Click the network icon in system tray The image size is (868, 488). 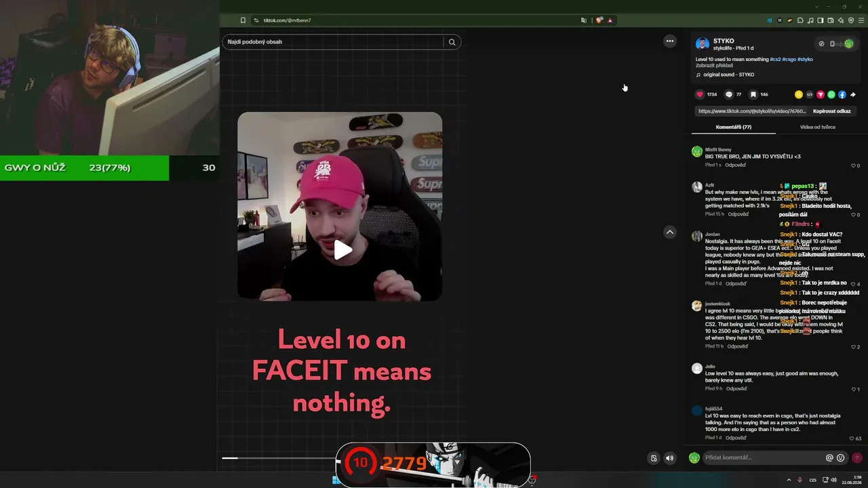[825, 480]
